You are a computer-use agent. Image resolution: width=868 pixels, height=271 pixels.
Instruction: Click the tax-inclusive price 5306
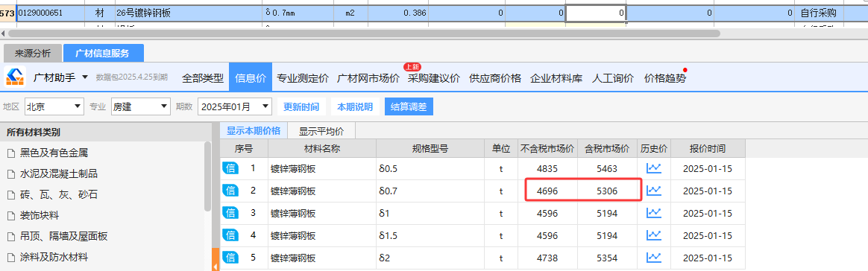(x=607, y=191)
